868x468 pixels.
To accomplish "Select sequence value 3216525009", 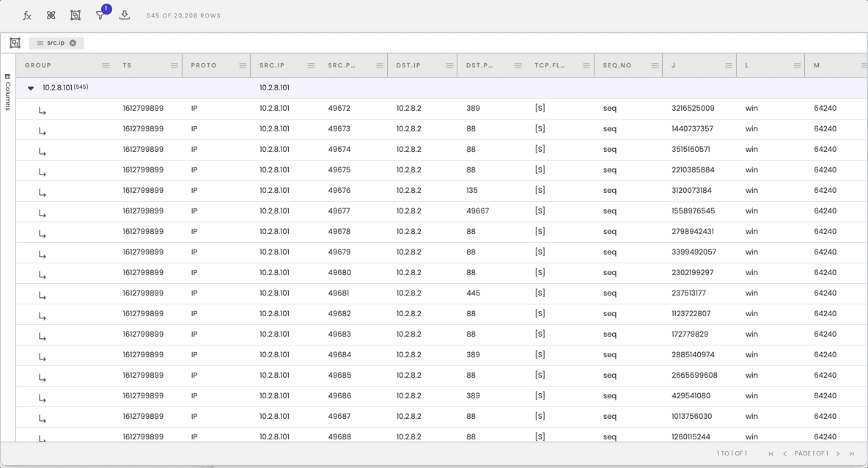I will (x=693, y=109).
